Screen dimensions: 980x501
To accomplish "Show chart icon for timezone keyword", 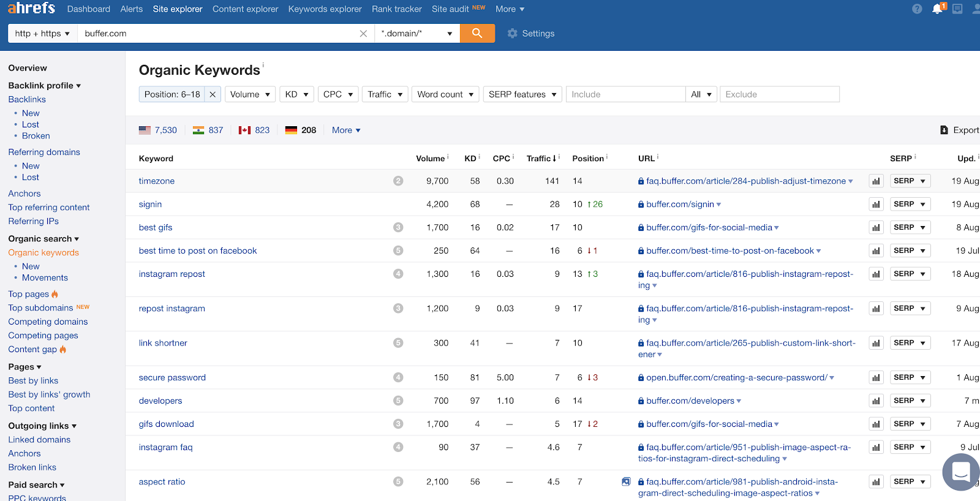I will tap(876, 181).
